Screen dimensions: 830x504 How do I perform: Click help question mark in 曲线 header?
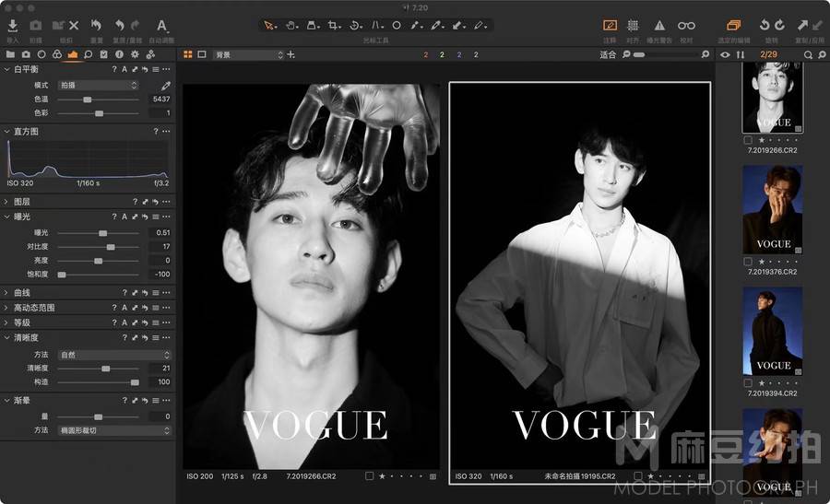pos(125,292)
